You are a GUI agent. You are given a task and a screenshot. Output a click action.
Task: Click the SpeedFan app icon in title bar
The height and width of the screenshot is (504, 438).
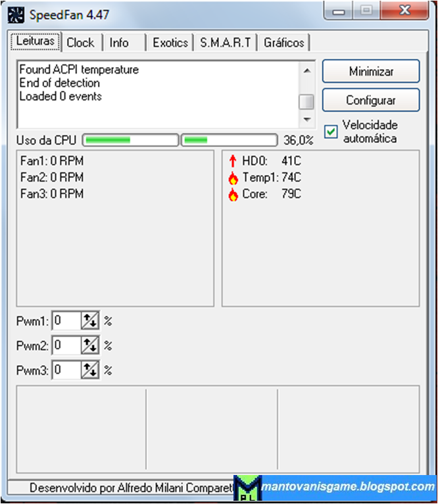pyautogui.click(x=16, y=14)
